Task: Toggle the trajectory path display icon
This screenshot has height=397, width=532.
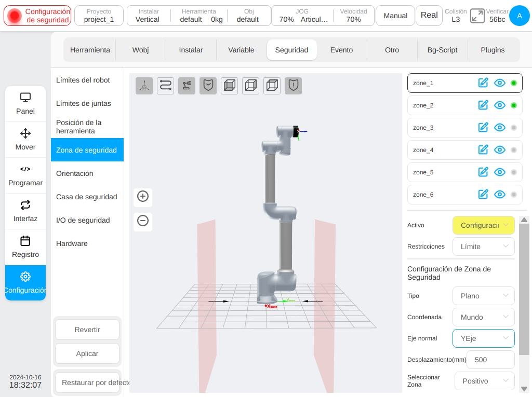Action: click(166, 86)
